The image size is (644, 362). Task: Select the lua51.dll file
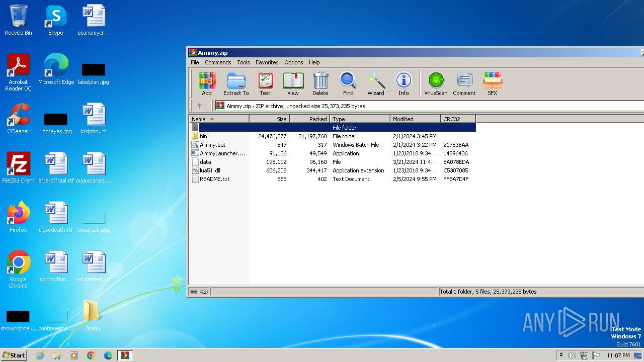tap(333, 170)
